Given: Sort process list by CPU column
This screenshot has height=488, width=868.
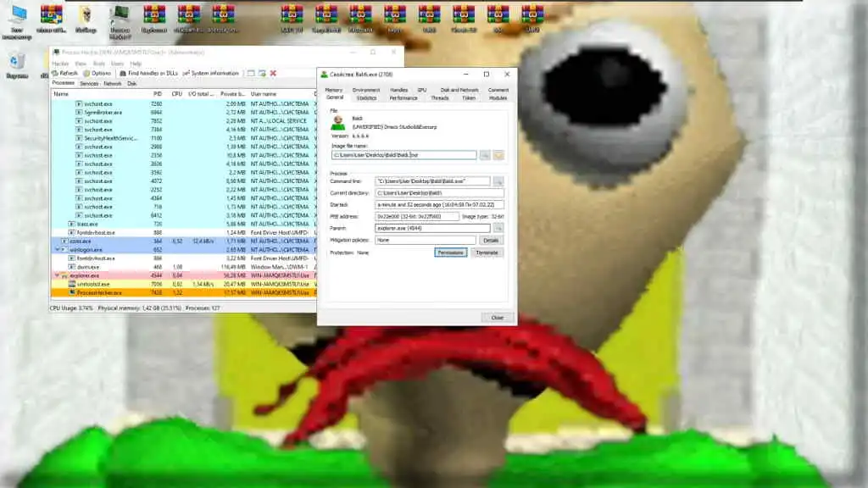Looking at the screenshot, I should 176,94.
